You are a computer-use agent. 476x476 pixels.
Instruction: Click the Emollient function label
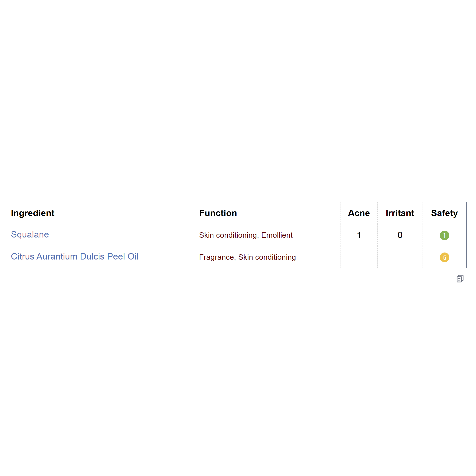(277, 235)
